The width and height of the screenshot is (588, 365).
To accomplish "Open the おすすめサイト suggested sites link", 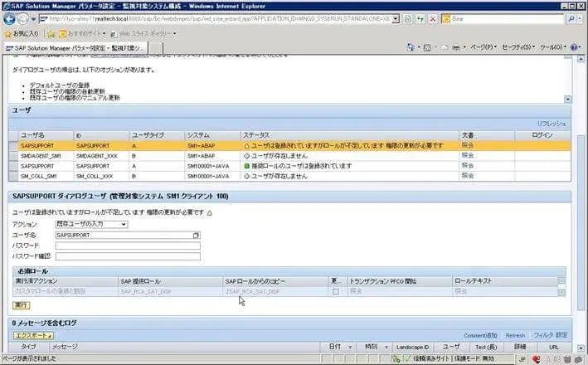I will [82, 34].
